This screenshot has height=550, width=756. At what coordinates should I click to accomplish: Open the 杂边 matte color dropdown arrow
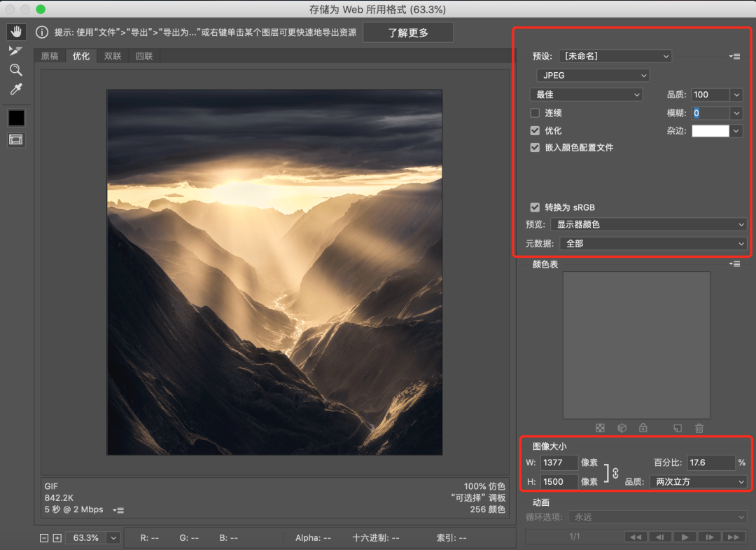coord(736,131)
